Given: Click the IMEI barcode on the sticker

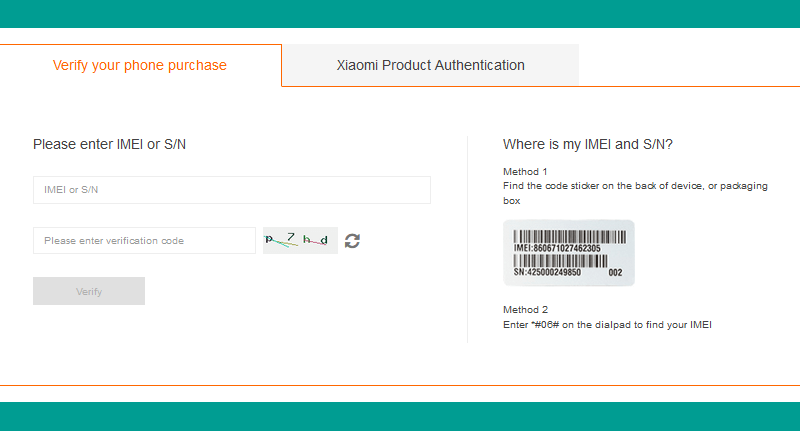Looking at the screenshot, I should tap(570, 237).
